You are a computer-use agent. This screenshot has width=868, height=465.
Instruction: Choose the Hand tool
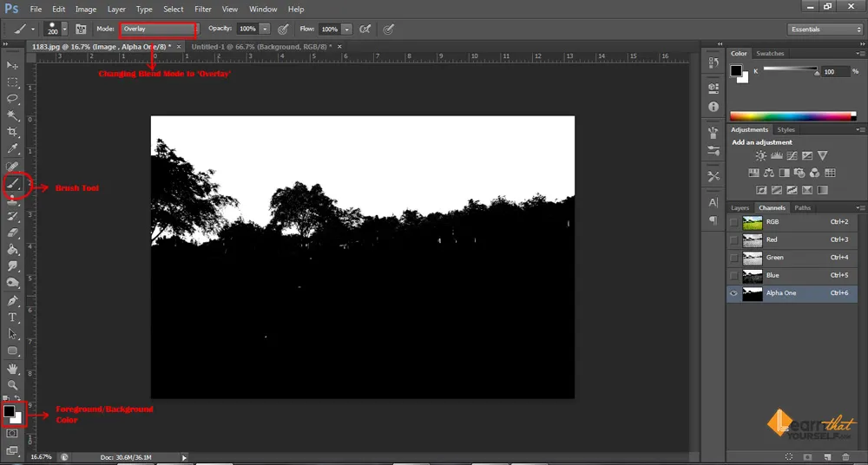coord(13,368)
